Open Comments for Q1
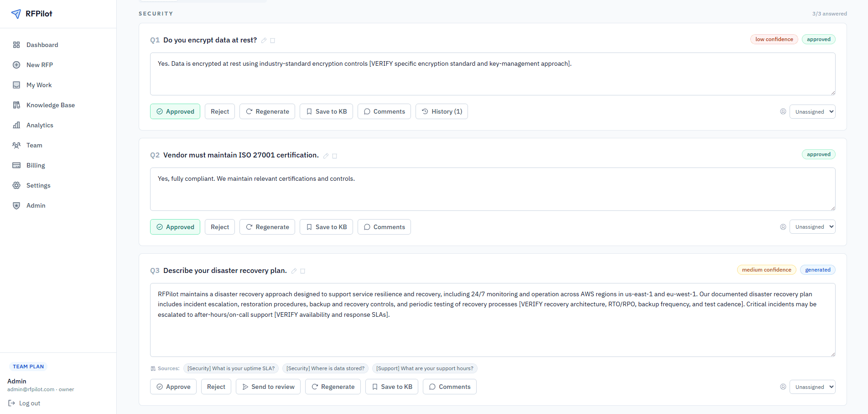 pyautogui.click(x=384, y=111)
